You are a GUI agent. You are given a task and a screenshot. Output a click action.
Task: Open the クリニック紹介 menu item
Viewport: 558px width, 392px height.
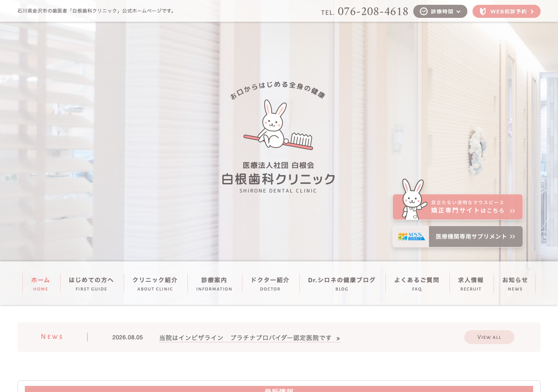pos(155,283)
